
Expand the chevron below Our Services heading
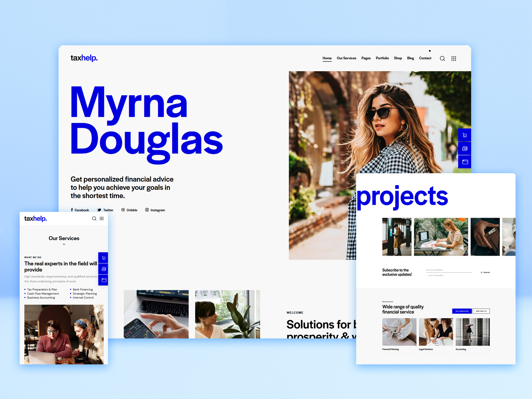click(64, 244)
